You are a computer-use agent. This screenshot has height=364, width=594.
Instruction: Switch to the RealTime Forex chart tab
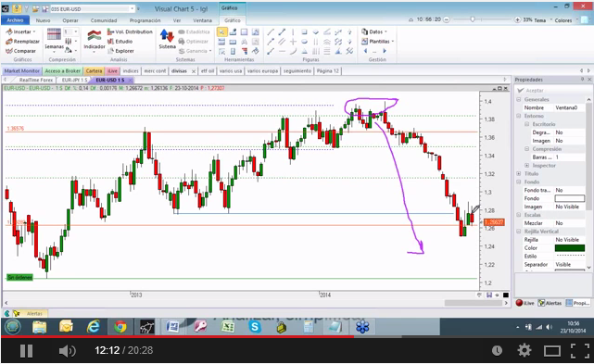(x=36, y=80)
